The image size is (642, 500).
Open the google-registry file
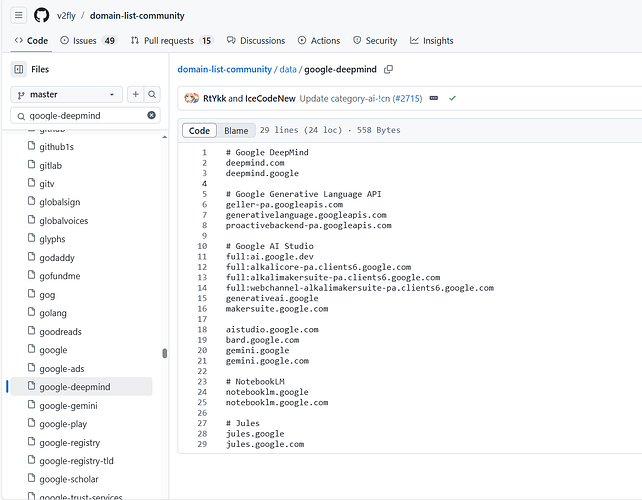(x=70, y=442)
